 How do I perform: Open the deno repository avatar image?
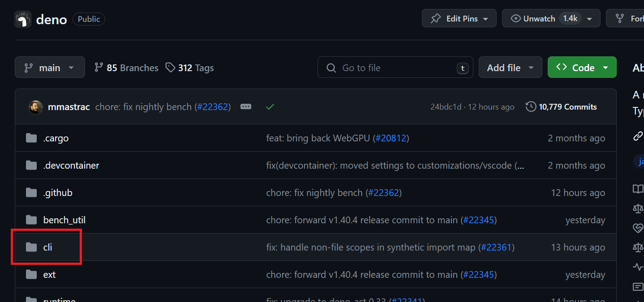[22, 19]
